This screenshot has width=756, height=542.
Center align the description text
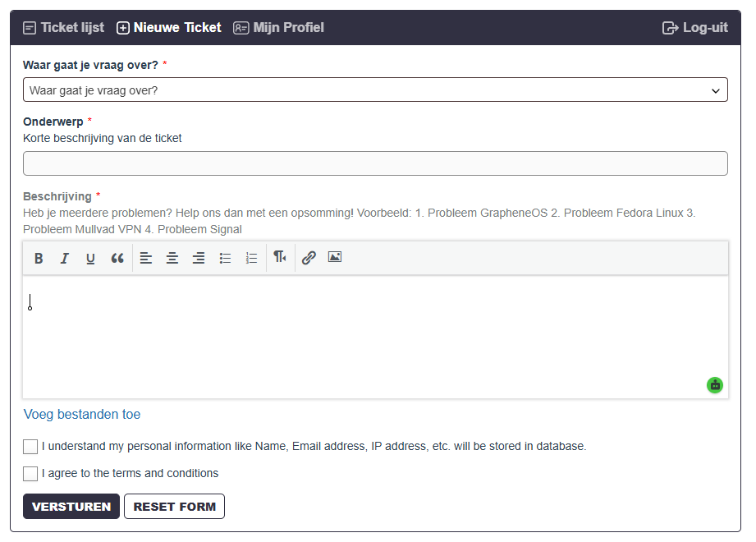pyautogui.click(x=172, y=259)
